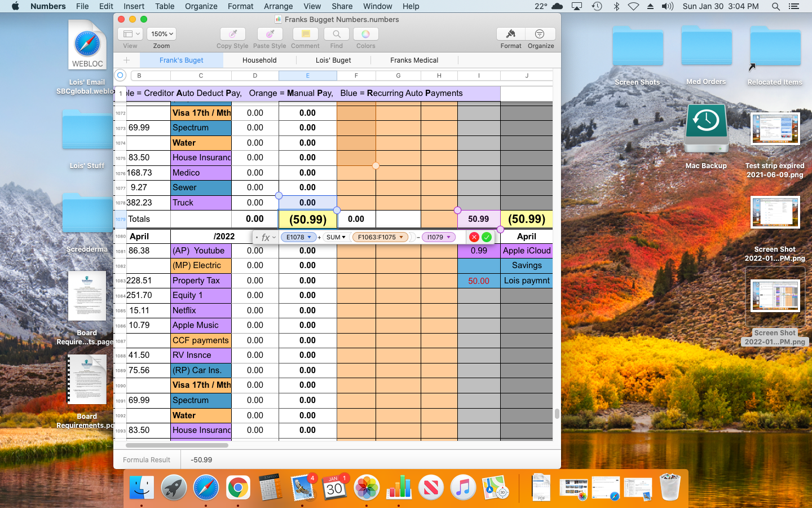Screen dimensions: 812x508
Task: Add a new sheet with plus icon
Action: pos(126,60)
